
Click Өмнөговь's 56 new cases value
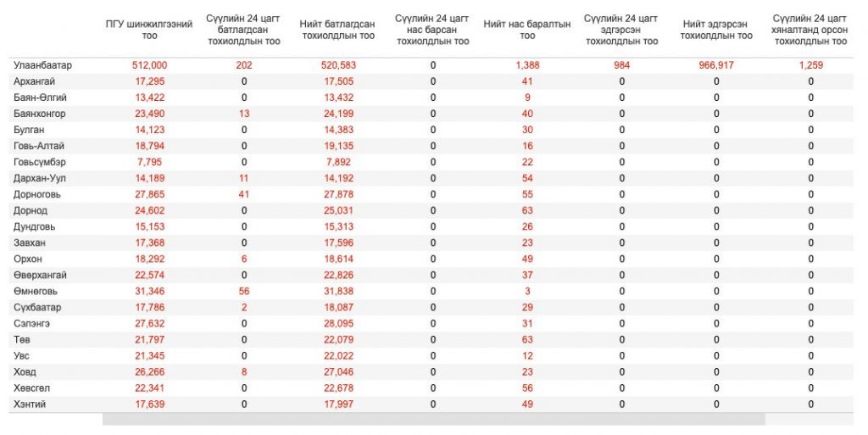pyautogui.click(x=243, y=291)
